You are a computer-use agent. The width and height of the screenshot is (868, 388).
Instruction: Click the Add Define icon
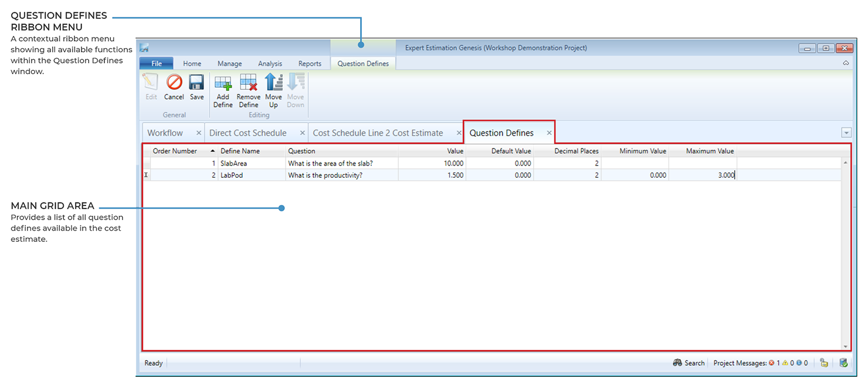[x=223, y=82]
